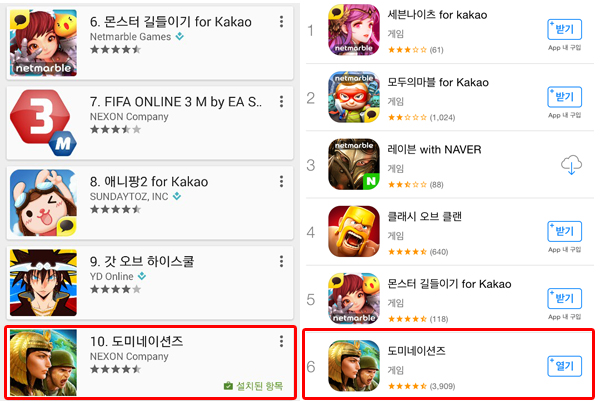Tap 받기 button for 세븐나이츠 for kakao
The width and height of the screenshot is (600, 404).
click(x=565, y=29)
